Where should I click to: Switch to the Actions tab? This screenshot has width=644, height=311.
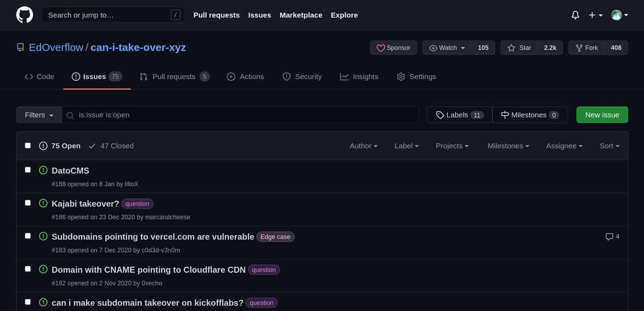click(x=245, y=77)
